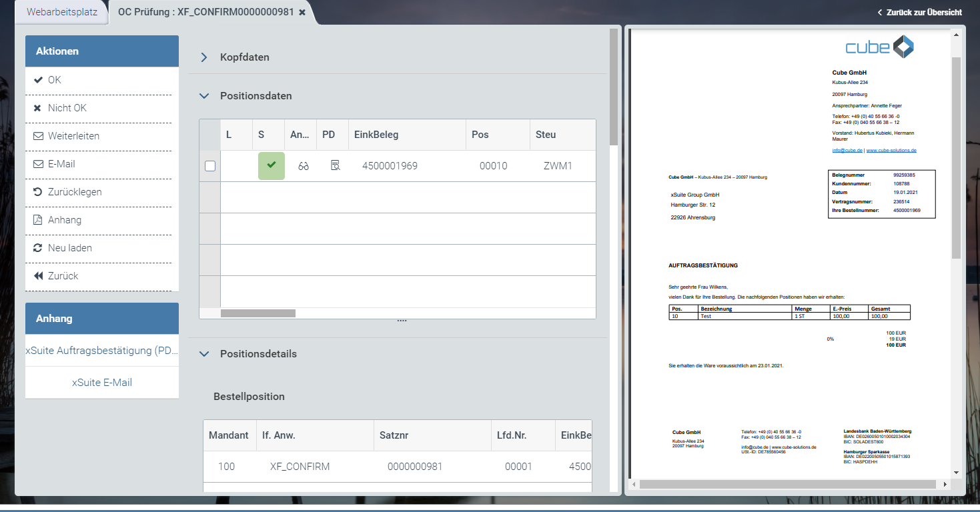Screen dimensions: 980x512
Task: Click the OK checkmark action
Action: tap(54, 80)
